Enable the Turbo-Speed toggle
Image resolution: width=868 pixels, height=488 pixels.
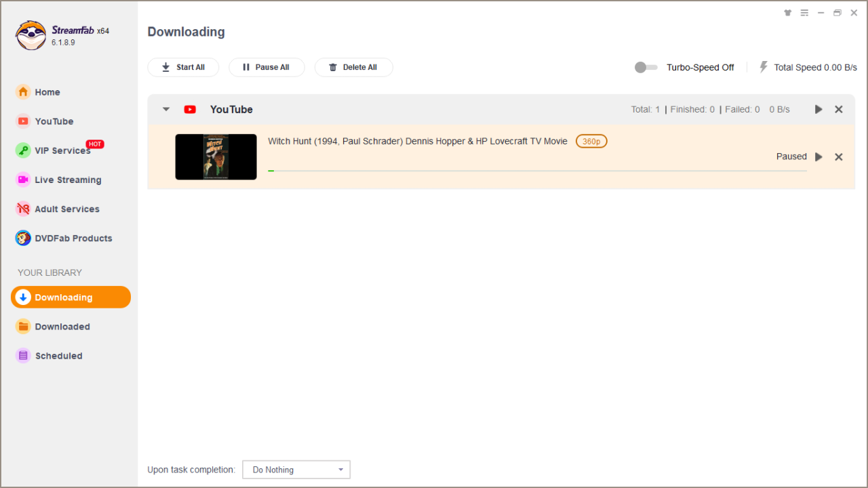point(646,67)
